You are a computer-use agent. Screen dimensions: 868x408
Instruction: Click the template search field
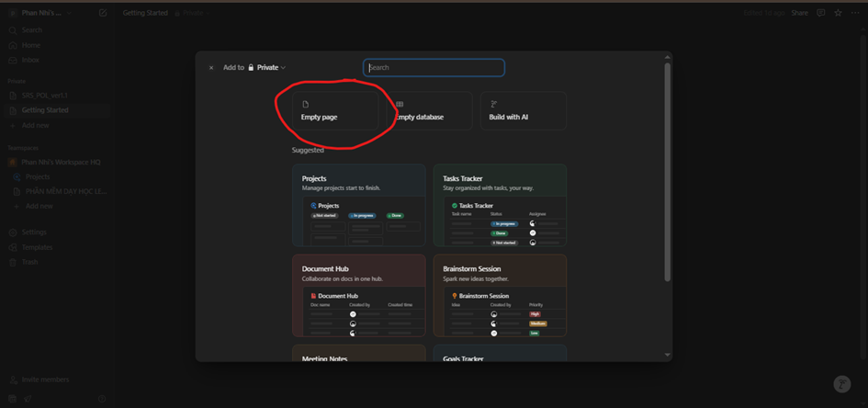coord(434,68)
